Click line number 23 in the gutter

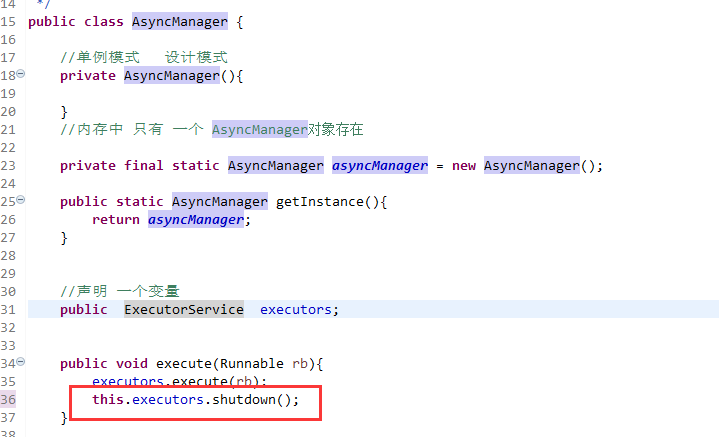point(8,166)
